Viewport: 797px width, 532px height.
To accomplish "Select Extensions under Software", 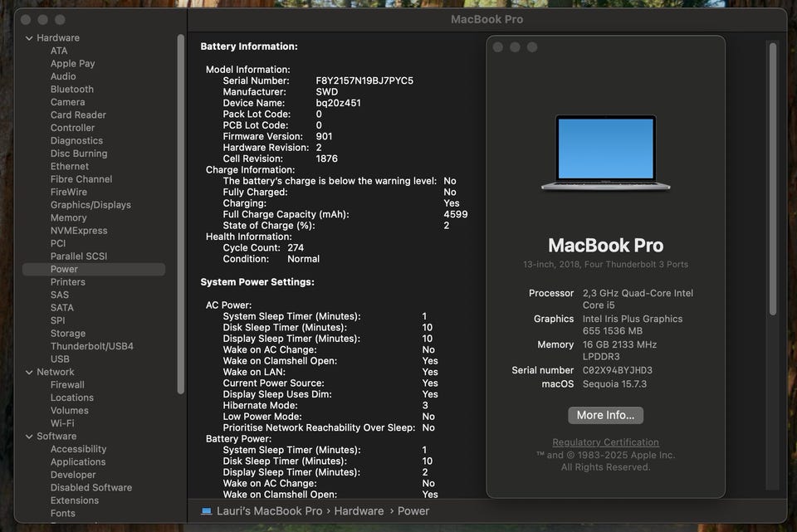I will click(74, 500).
